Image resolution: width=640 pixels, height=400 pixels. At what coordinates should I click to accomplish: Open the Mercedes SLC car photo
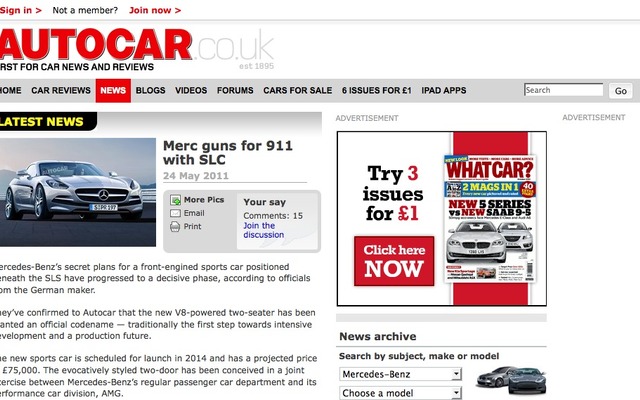click(78, 192)
